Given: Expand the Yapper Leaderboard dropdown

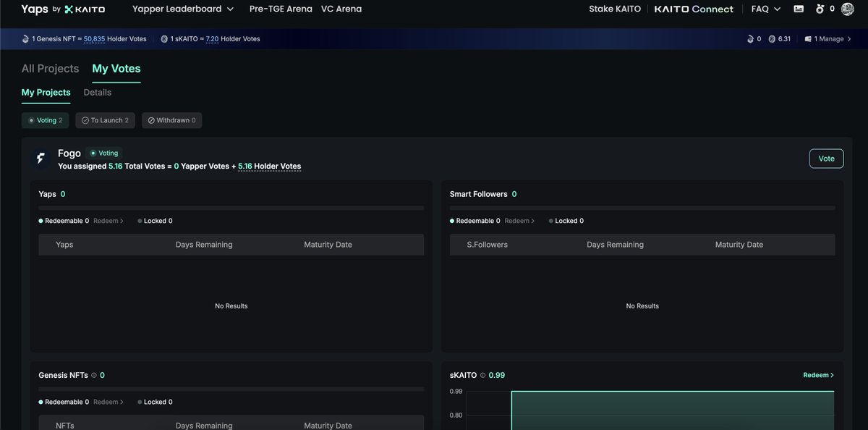Looking at the screenshot, I should pos(183,9).
